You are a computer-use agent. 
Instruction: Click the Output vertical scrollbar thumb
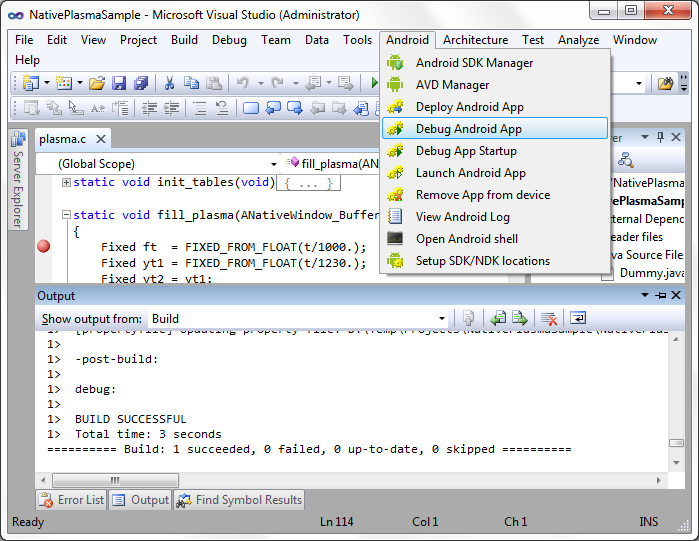coord(676,443)
